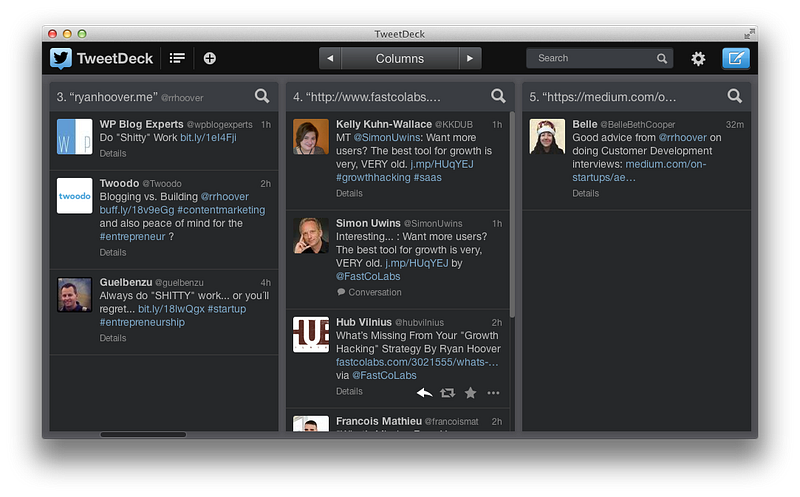800x497 pixels.
Task: Show Details for Twoodo tweet
Action: pyautogui.click(x=113, y=253)
